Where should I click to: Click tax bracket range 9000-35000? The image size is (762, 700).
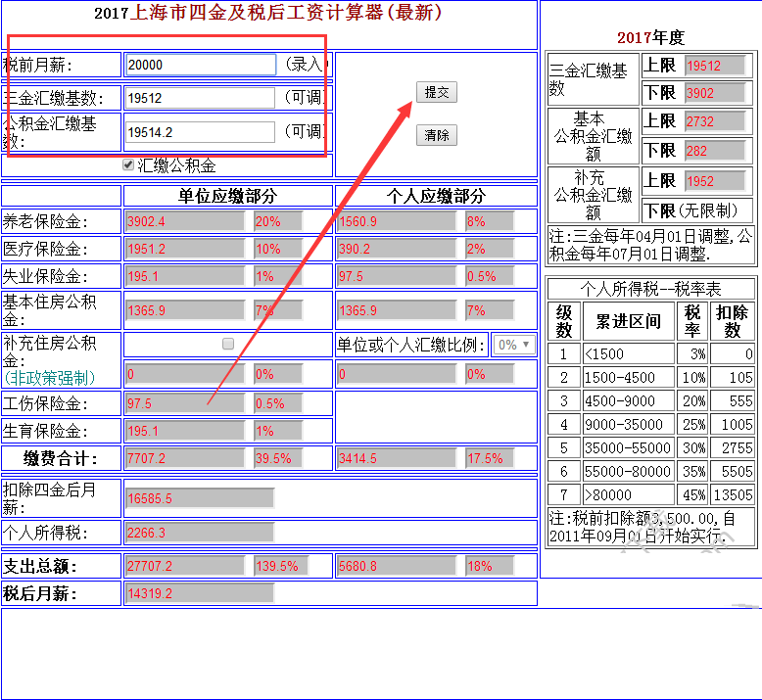click(x=629, y=425)
